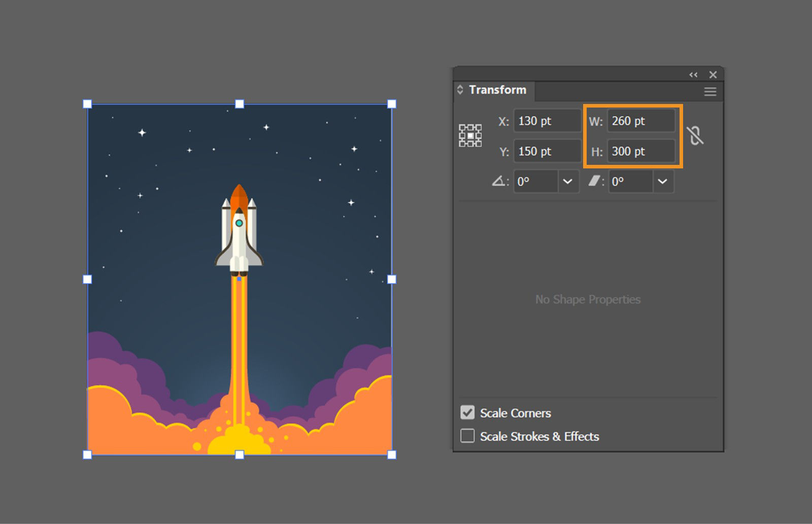Click the 'No Shape Properties' text

pyautogui.click(x=588, y=299)
